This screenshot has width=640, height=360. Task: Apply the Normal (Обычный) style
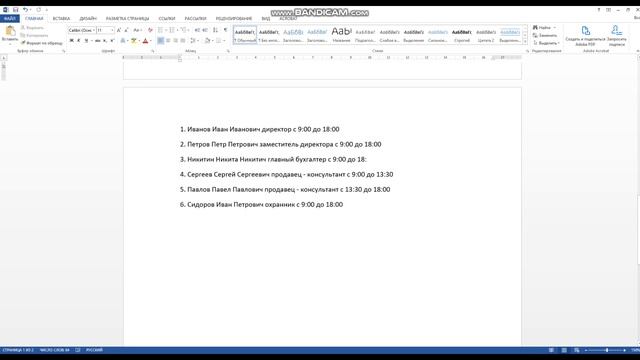point(245,35)
